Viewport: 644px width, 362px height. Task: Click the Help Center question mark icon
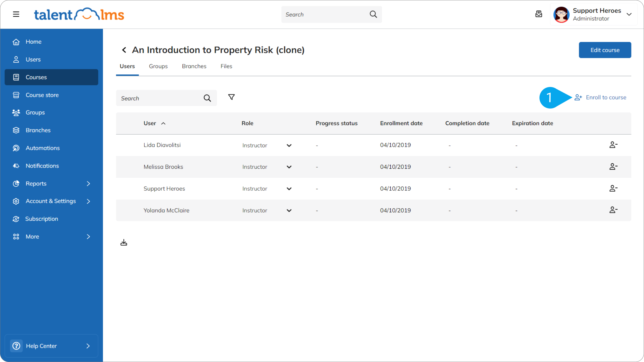click(17, 346)
